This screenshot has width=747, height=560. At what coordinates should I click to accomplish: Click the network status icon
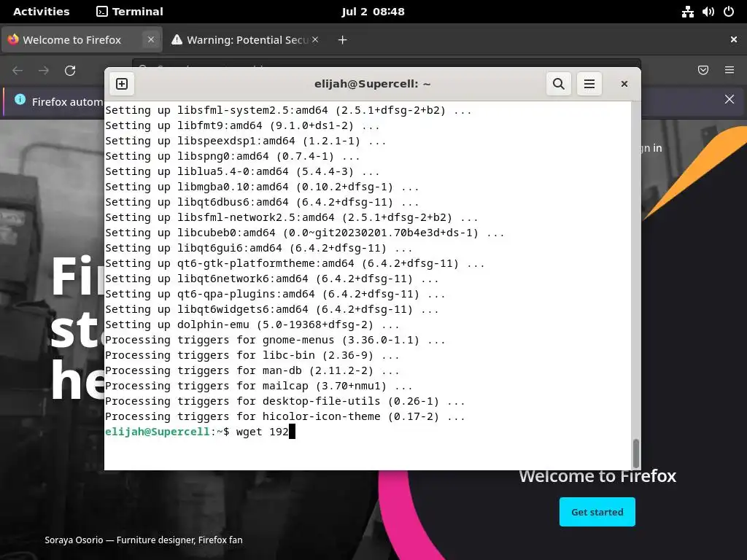click(x=687, y=12)
